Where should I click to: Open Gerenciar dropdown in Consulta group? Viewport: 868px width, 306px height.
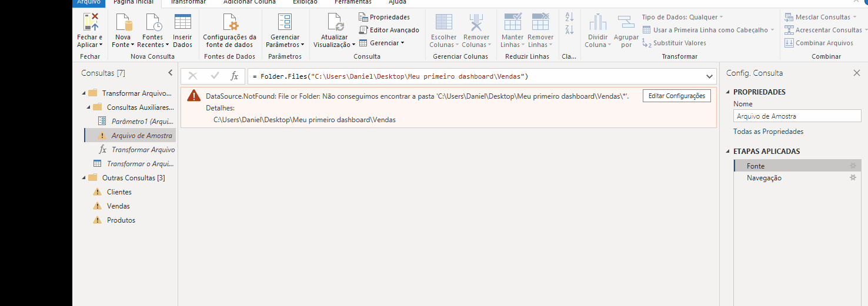tap(382, 43)
